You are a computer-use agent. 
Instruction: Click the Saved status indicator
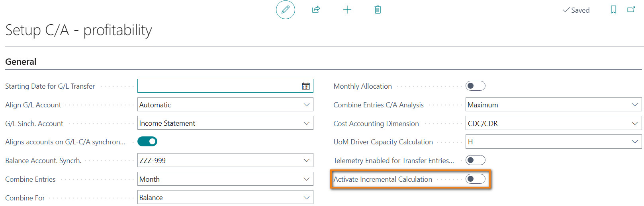576,10
